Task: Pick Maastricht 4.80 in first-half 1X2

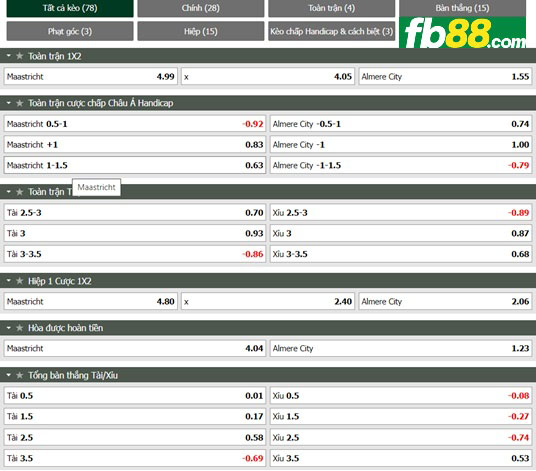Action: point(91,301)
